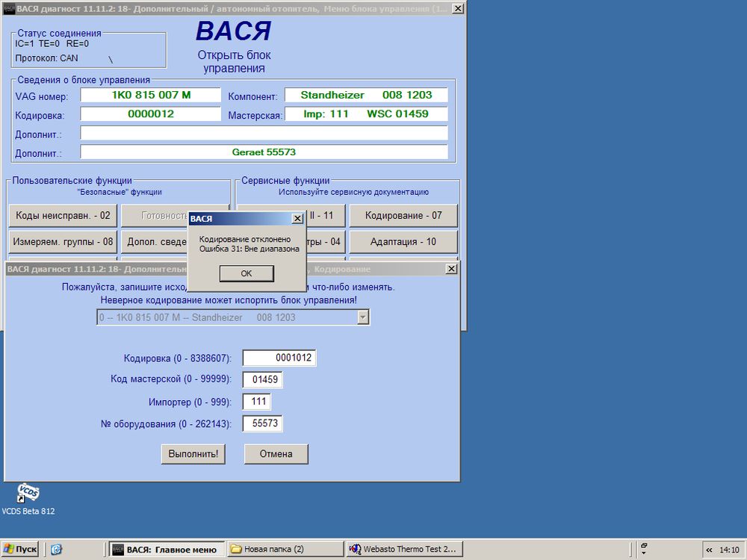Click the Допол. сведения button

click(156, 242)
